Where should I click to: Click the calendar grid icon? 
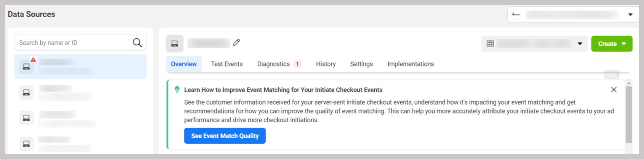(490, 44)
